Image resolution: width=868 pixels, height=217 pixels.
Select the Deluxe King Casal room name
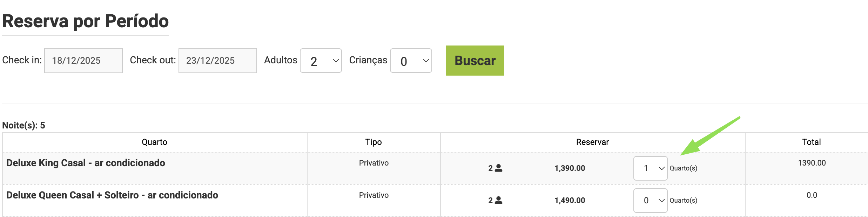coord(86,163)
